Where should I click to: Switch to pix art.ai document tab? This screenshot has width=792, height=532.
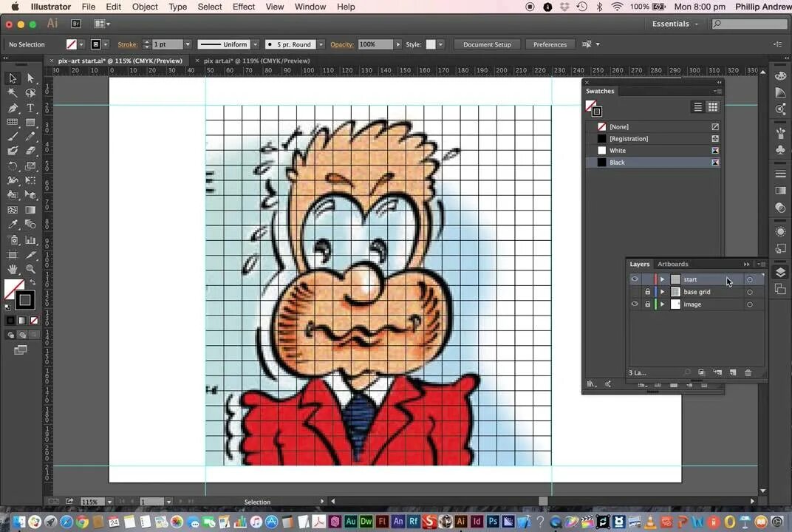[x=256, y=61]
